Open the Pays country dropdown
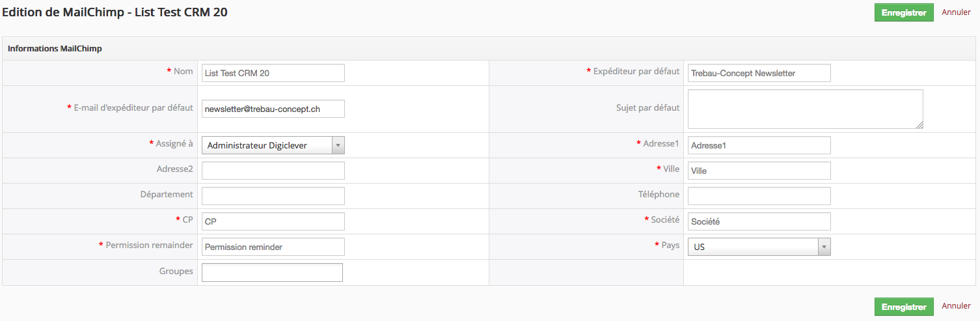Viewport: 980px width, 321px height. 759,247
